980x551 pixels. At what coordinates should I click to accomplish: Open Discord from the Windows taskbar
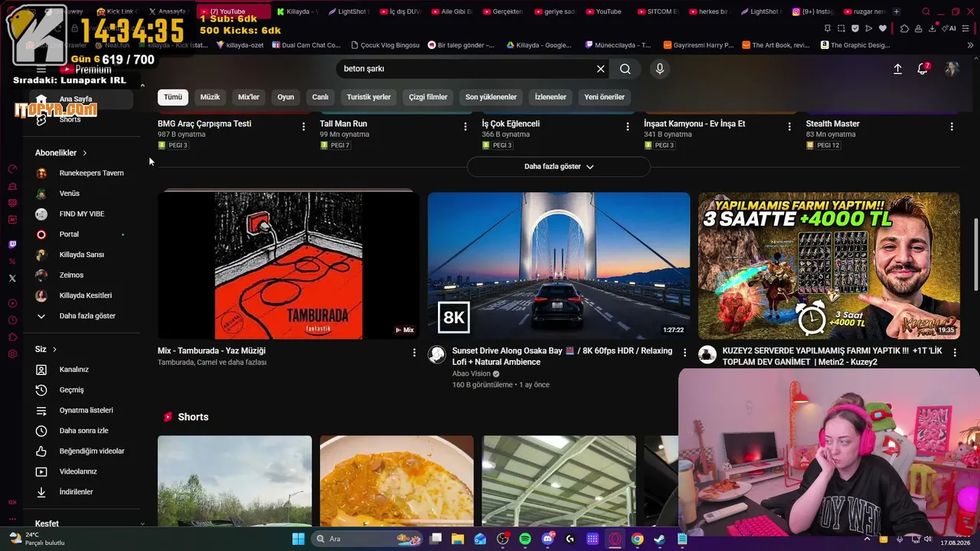(x=547, y=539)
